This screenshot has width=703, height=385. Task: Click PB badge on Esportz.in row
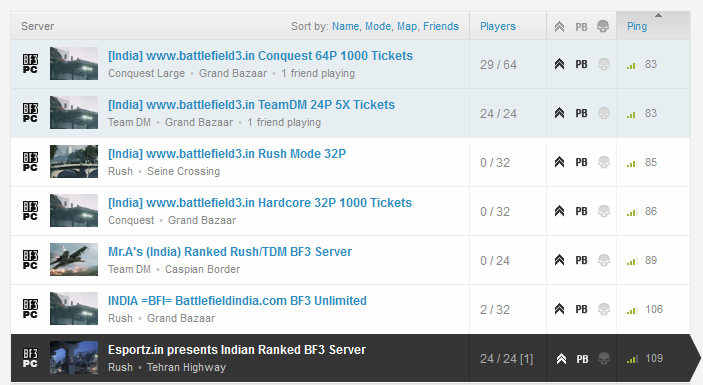click(x=582, y=359)
